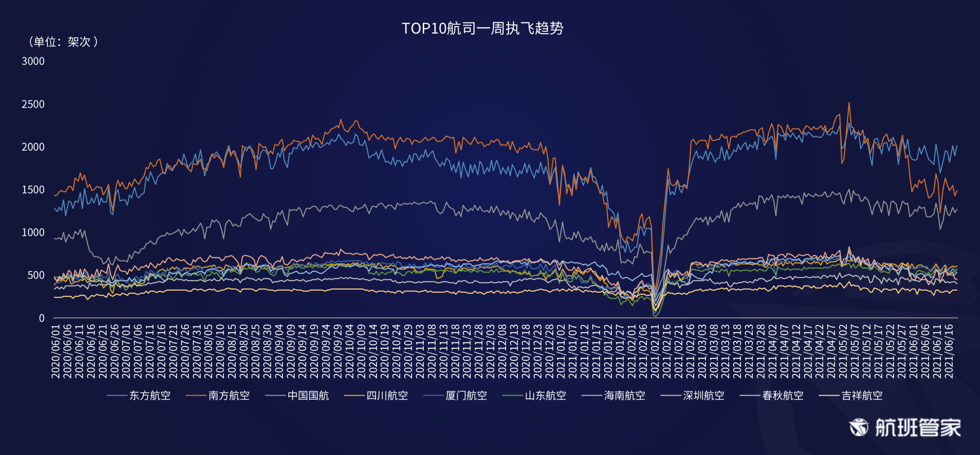The width and height of the screenshot is (980, 455).
Task: Click the 2000 y-axis value
Action: coord(33,147)
